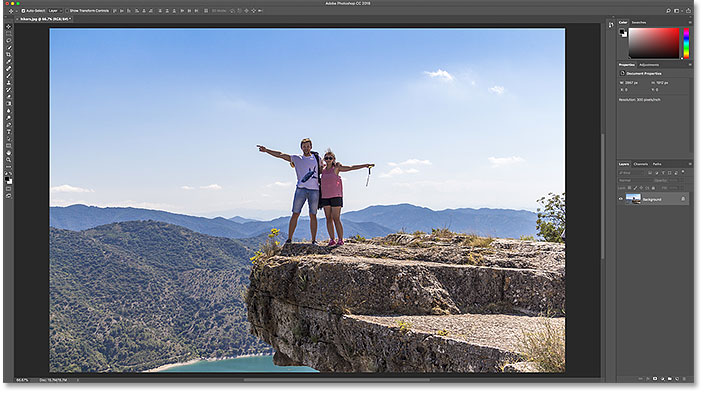Screen dimensions: 704x394
Task: Select the Zoom tool
Action: point(9,160)
